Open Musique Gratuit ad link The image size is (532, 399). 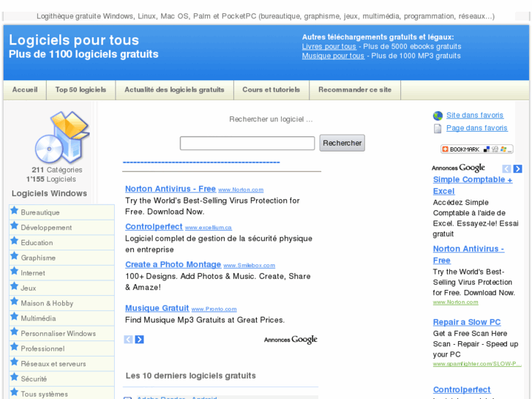157,308
